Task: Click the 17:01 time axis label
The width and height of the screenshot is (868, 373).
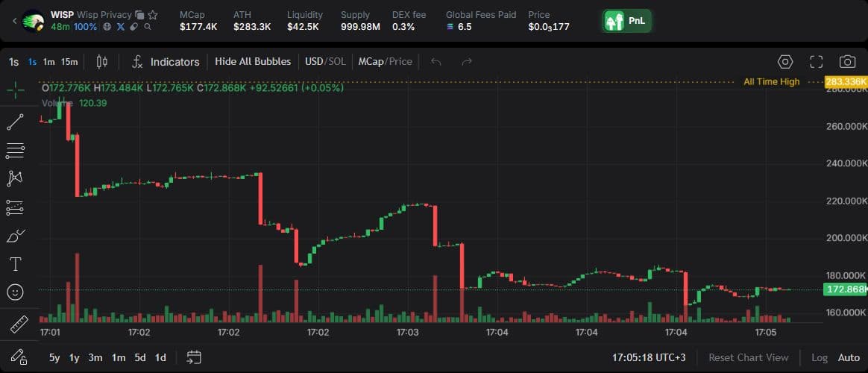Action: (x=50, y=333)
